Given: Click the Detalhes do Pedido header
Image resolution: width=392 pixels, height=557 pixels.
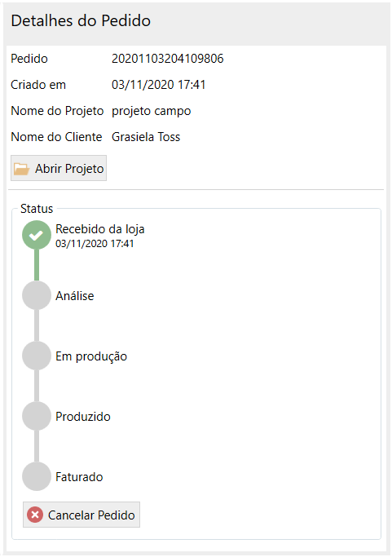Looking at the screenshot, I should (x=81, y=21).
